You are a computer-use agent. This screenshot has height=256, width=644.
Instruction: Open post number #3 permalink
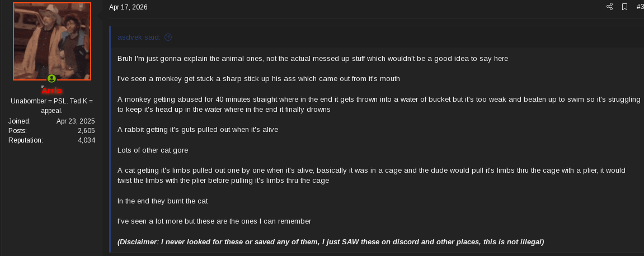(x=640, y=7)
